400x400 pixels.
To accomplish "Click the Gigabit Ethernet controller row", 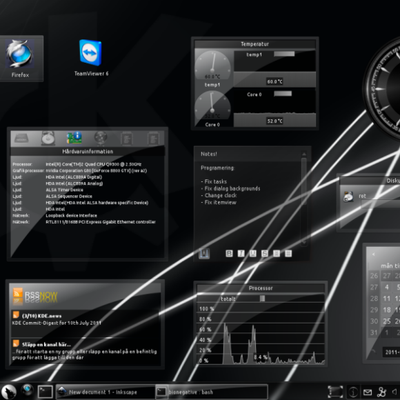I will [x=84, y=222].
